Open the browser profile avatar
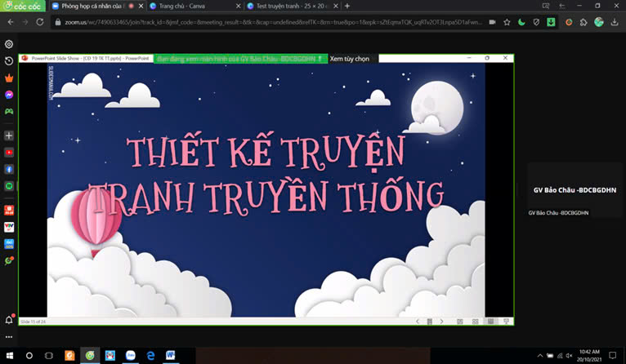This screenshot has width=626, height=364. 598,22
